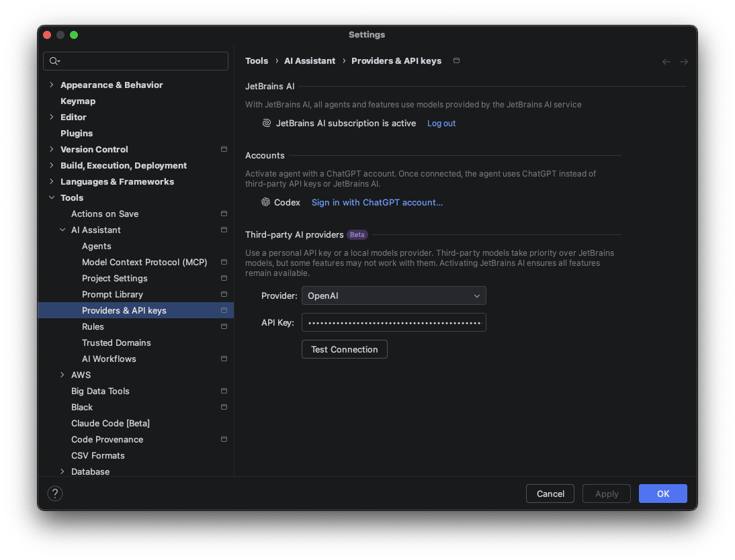Image resolution: width=735 pixels, height=560 pixels.
Task: Click the Codex logo icon
Action: tap(266, 202)
